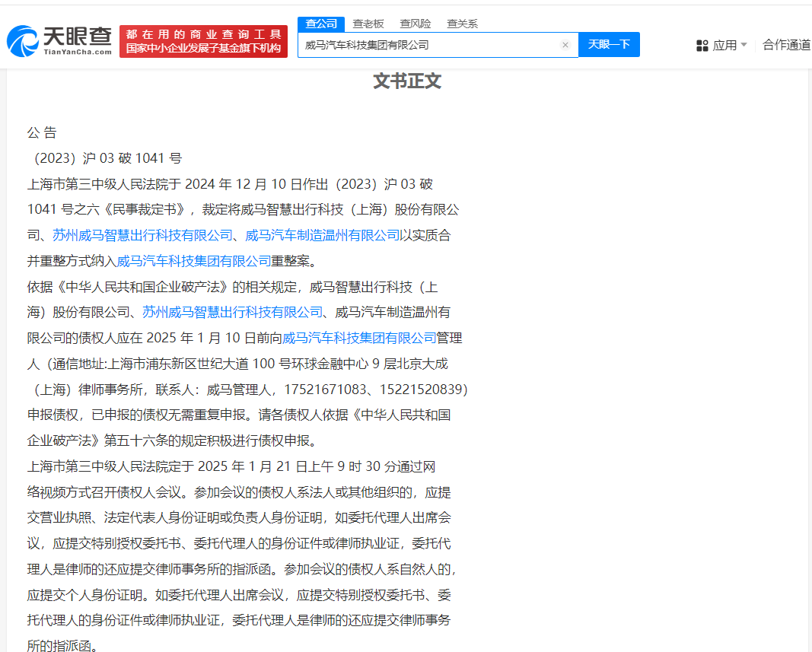Switch to the 查关系 tab
Image resolution: width=812 pixels, height=652 pixels.
463,24
